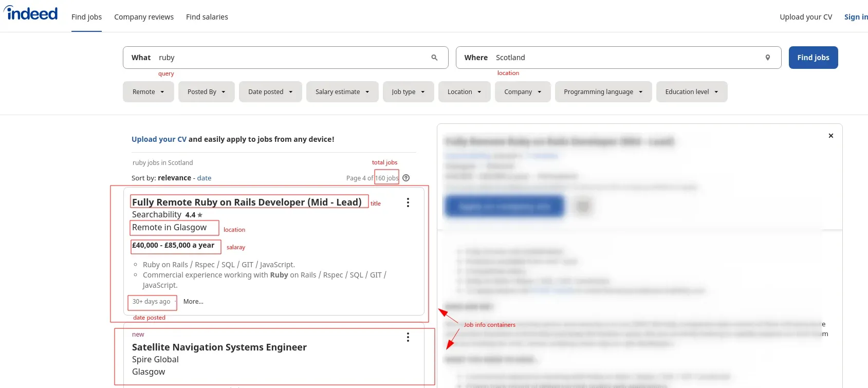
Task: Click the Indeed logo
Action: tap(31, 13)
